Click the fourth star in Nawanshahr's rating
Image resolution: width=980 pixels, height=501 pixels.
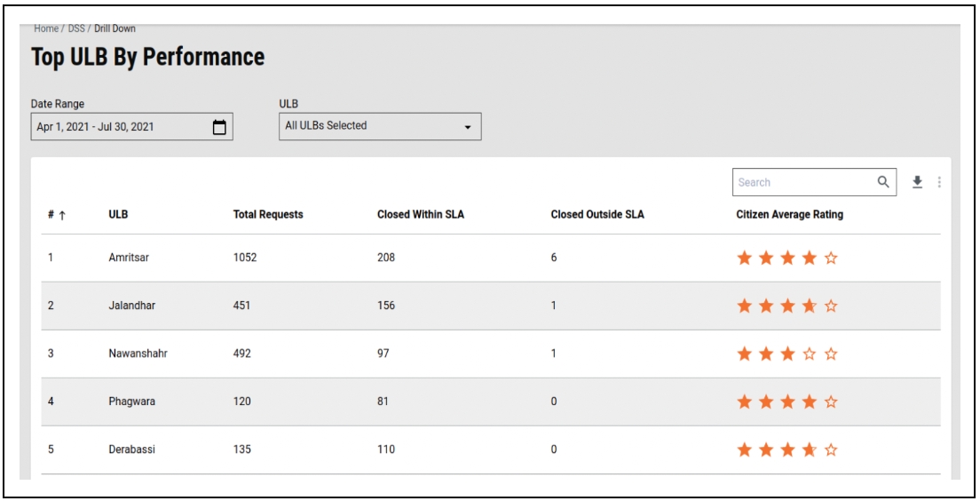[810, 354]
